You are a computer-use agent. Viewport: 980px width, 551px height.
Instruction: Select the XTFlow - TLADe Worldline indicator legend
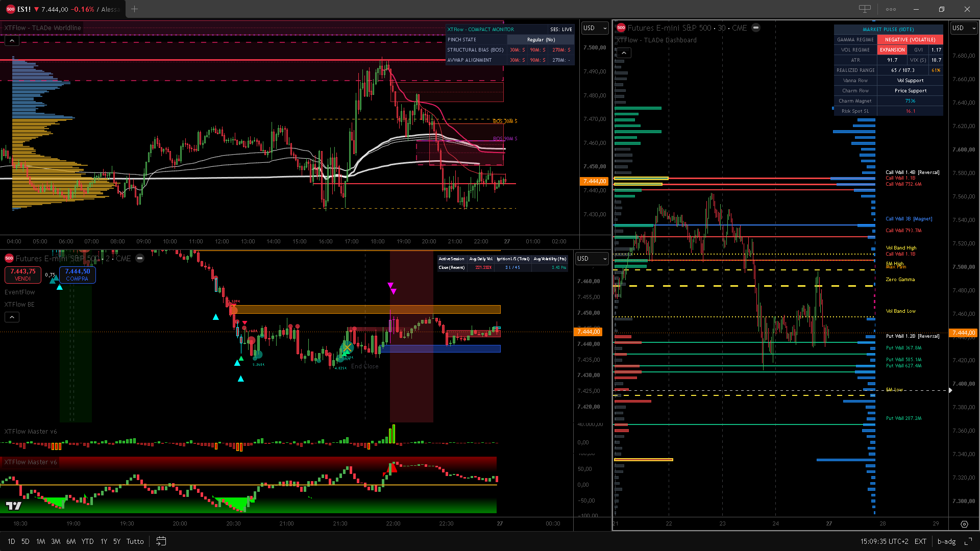point(43,28)
